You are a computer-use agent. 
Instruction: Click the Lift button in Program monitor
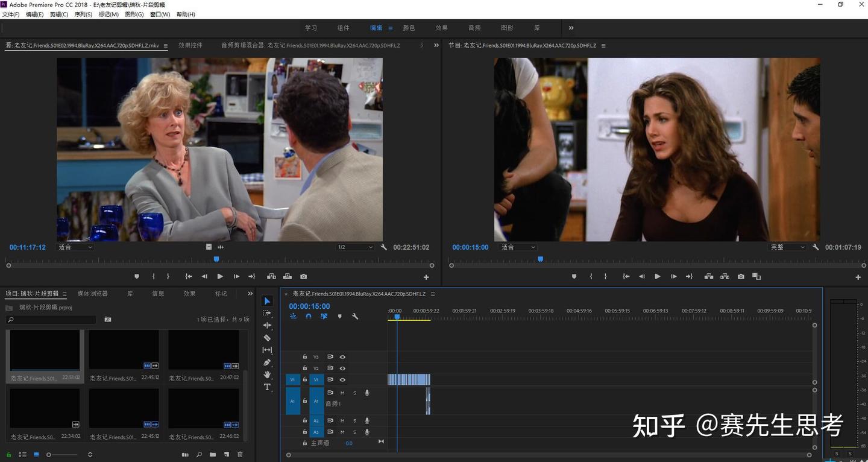click(x=709, y=276)
